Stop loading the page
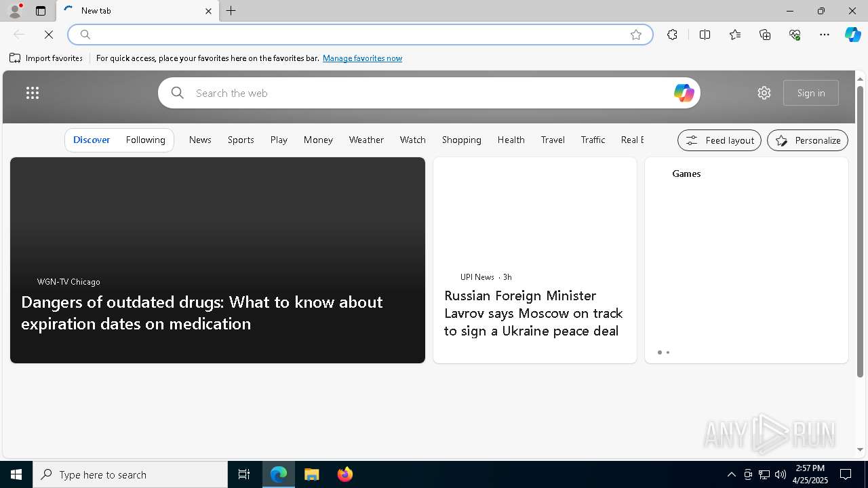The height and width of the screenshot is (488, 868). pos(49,35)
